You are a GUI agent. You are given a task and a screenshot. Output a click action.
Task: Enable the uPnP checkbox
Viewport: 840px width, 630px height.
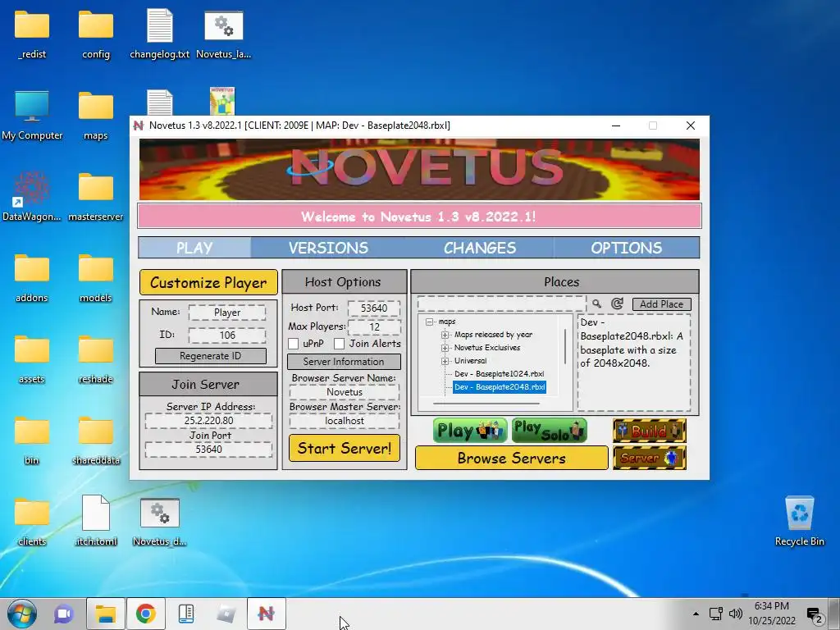pos(294,344)
